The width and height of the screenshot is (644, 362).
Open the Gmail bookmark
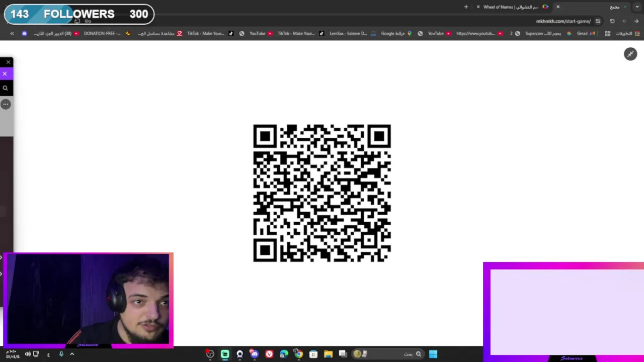[586, 34]
